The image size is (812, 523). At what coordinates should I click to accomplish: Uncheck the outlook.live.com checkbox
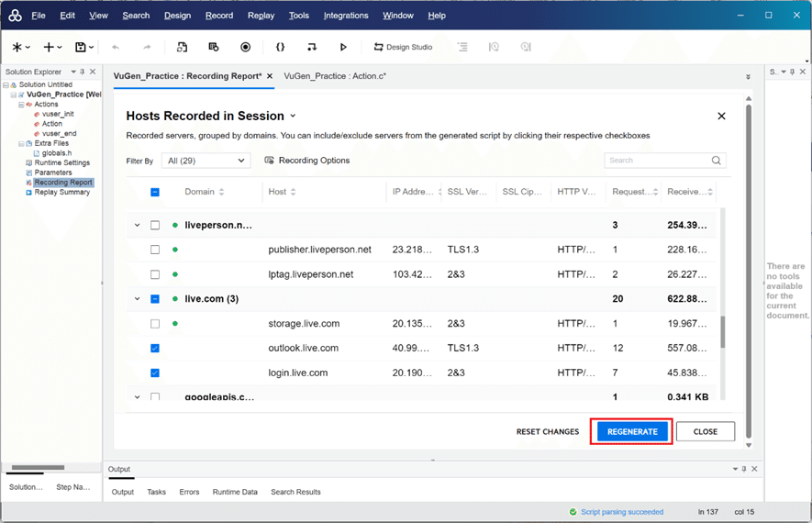155,348
